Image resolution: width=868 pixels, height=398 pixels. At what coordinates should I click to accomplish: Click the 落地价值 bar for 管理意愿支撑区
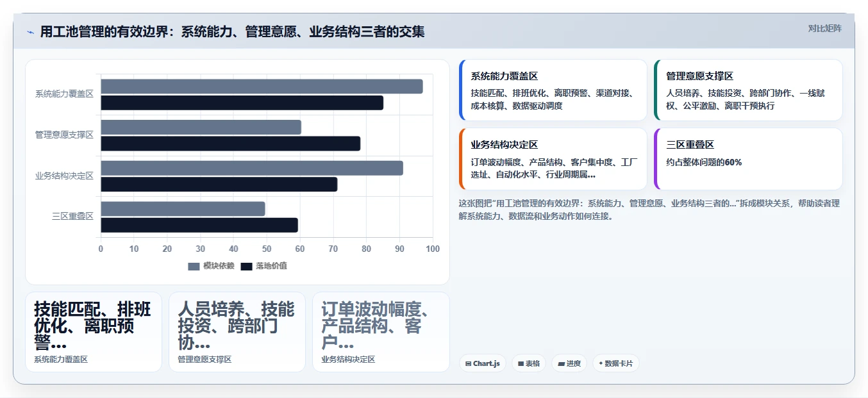pyautogui.click(x=230, y=144)
